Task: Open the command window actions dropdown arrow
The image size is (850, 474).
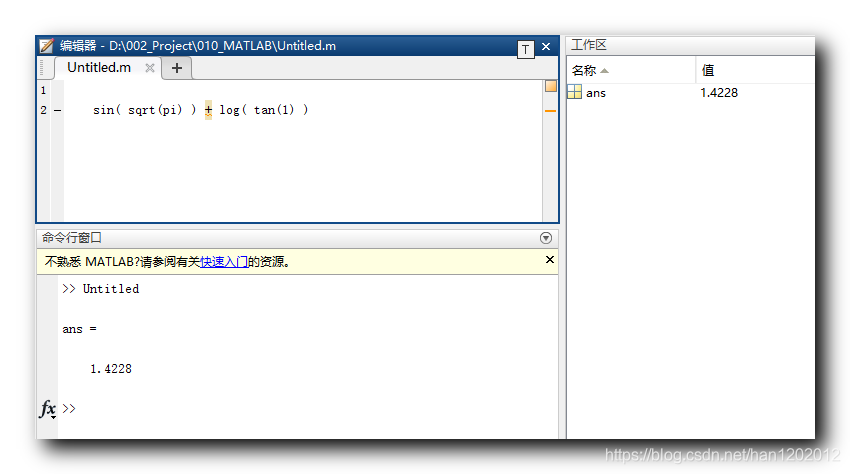Action: [x=546, y=238]
